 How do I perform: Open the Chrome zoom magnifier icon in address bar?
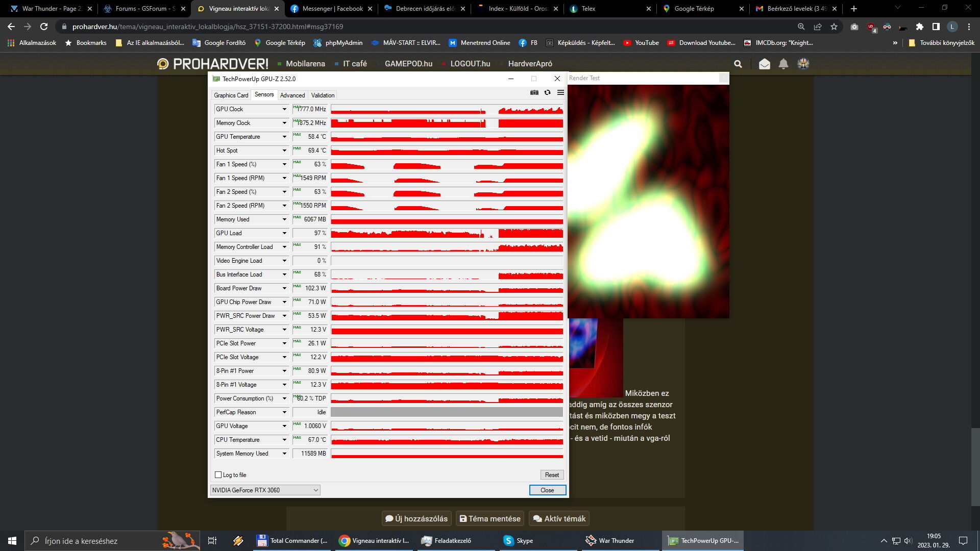[801, 27]
